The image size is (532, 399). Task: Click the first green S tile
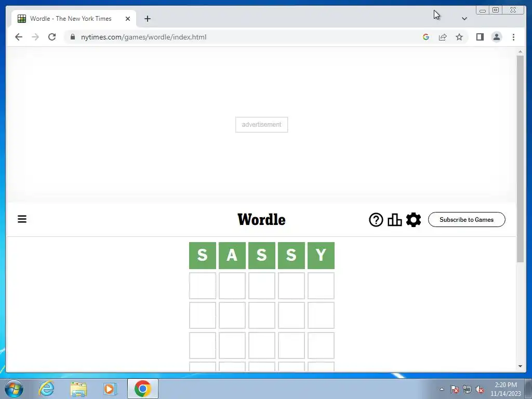coord(203,256)
